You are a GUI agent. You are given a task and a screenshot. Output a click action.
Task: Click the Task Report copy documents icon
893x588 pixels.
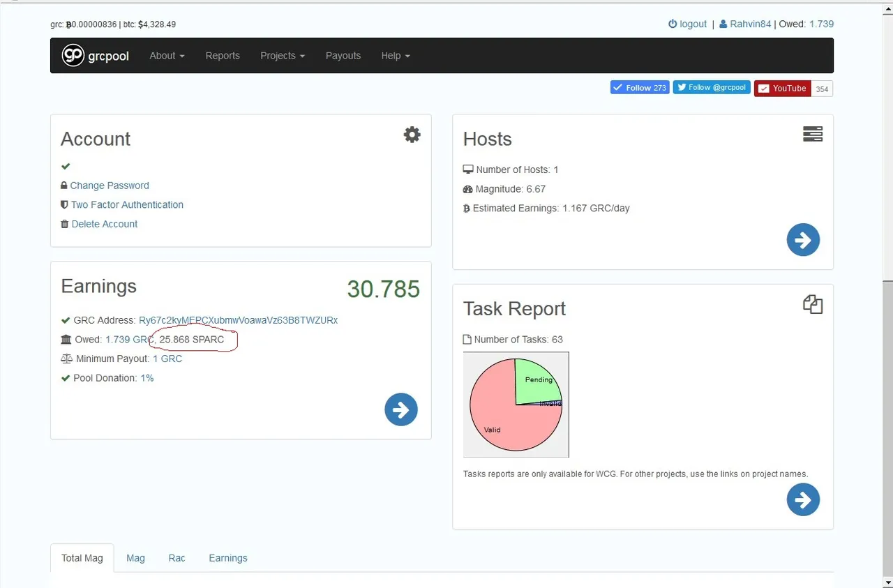click(813, 304)
